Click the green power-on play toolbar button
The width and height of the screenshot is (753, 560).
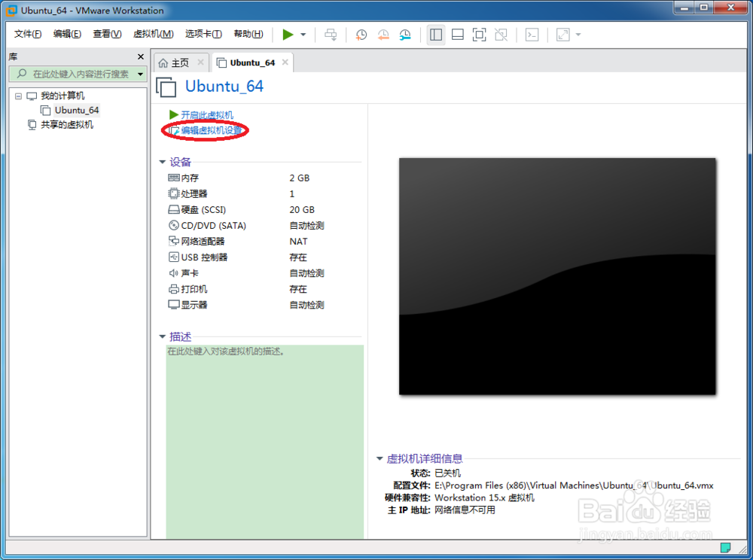click(x=288, y=35)
